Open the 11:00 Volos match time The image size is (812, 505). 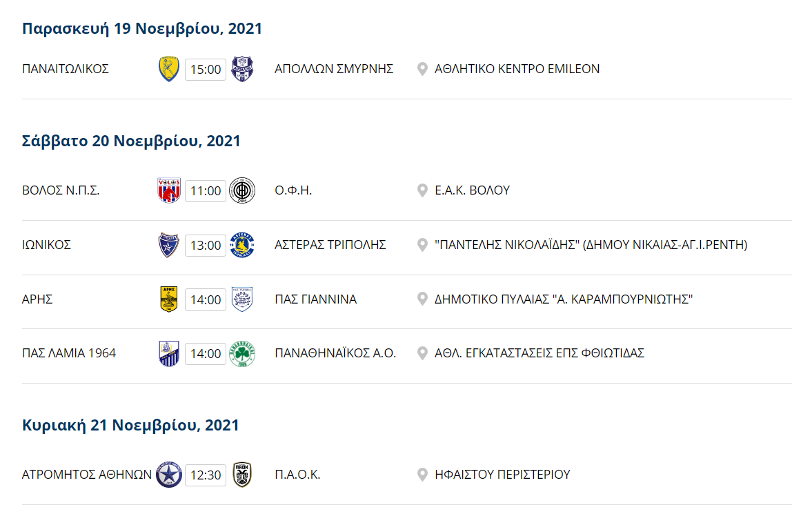(206, 191)
